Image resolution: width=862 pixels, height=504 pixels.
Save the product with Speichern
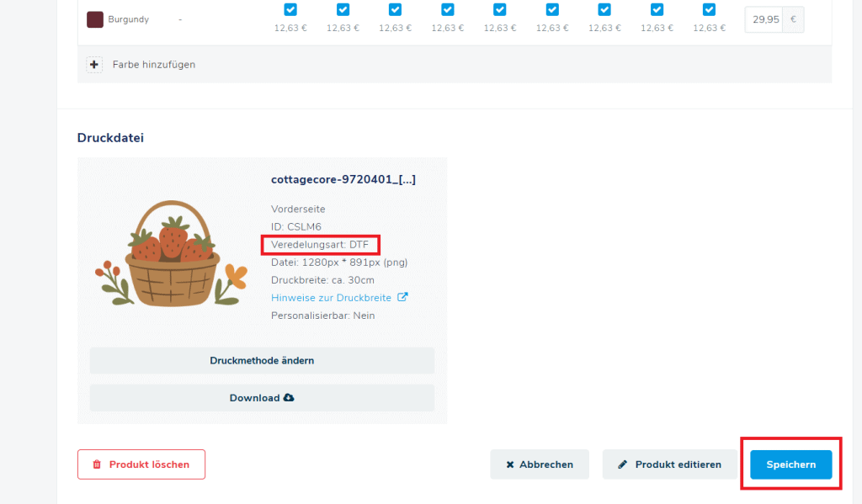point(791,464)
